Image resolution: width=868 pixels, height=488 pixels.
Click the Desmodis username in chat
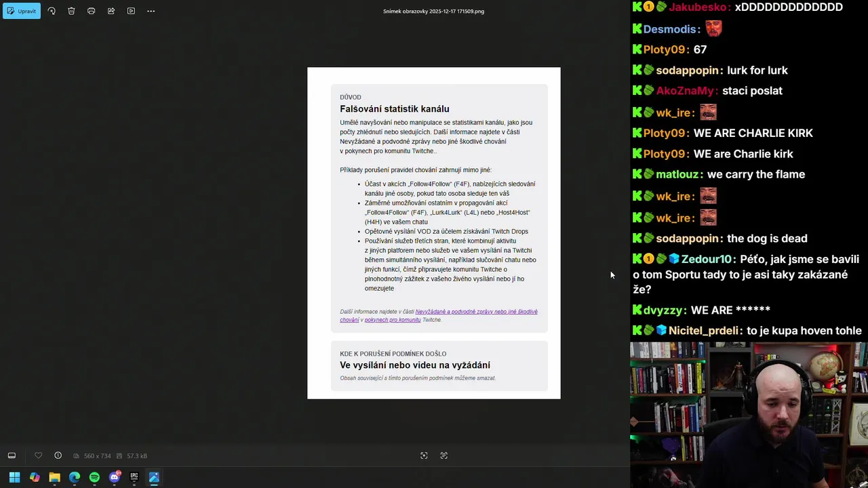pos(671,29)
